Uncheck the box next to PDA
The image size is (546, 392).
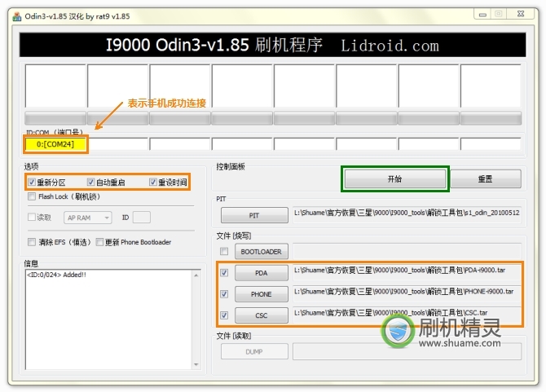[224, 272]
